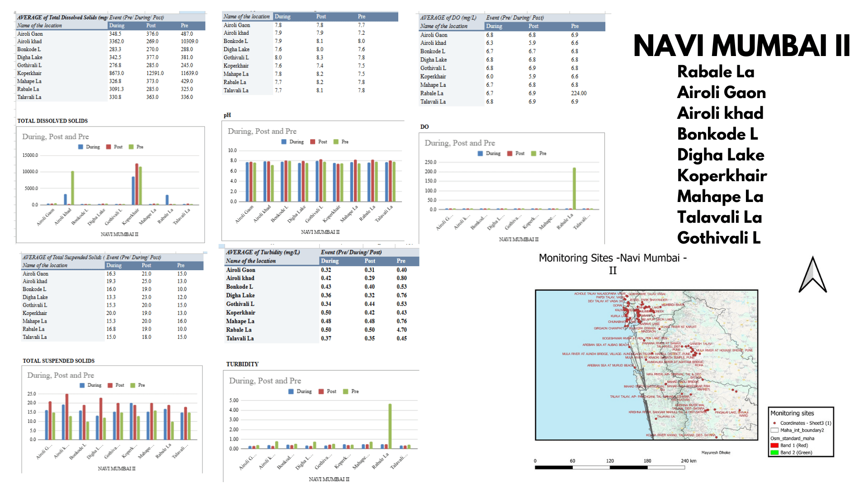Click the red Post legend swatch in Suspended Solids chart
The width and height of the screenshot is (868, 488).
tap(110, 385)
